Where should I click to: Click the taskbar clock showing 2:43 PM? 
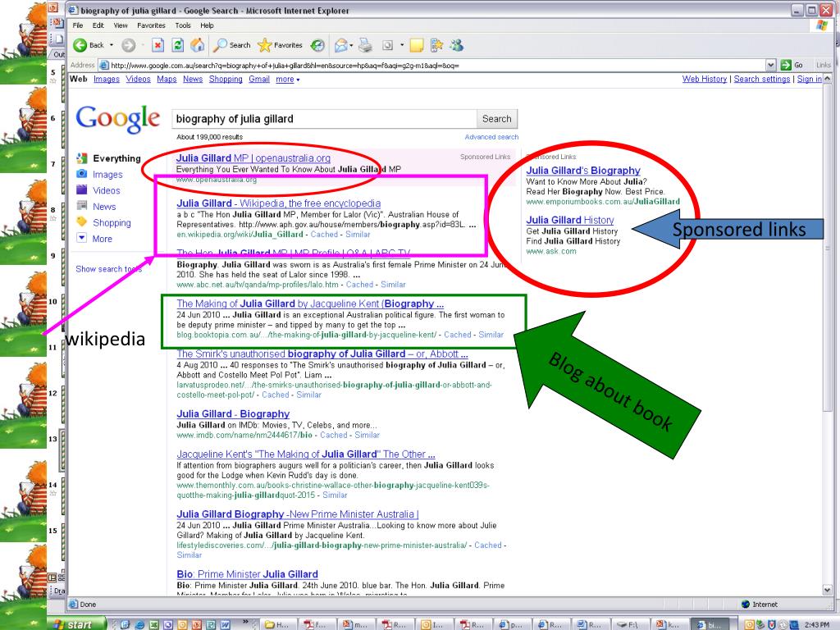(816, 625)
